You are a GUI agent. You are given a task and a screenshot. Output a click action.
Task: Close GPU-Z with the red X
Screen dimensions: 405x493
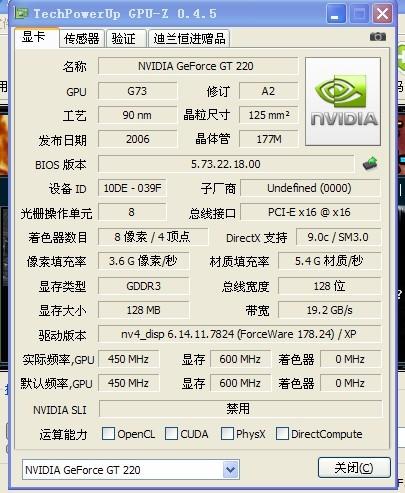tap(382, 14)
